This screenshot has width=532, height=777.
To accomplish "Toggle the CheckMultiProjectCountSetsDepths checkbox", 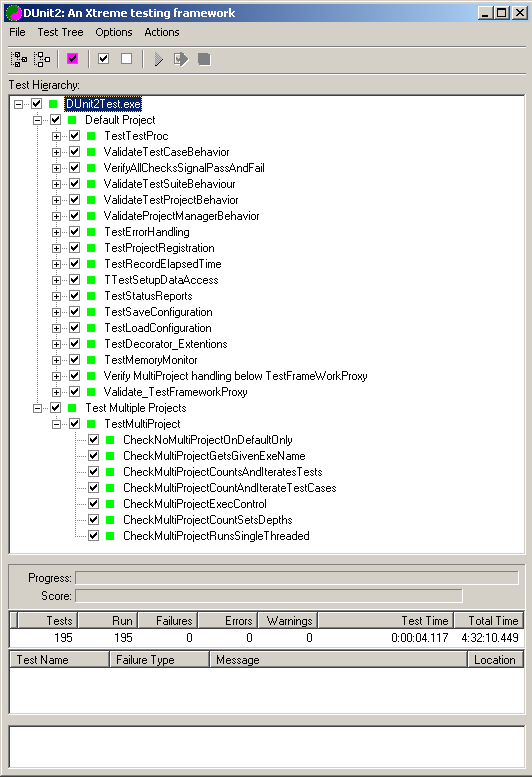I will pyautogui.click(x=94, y=520).
